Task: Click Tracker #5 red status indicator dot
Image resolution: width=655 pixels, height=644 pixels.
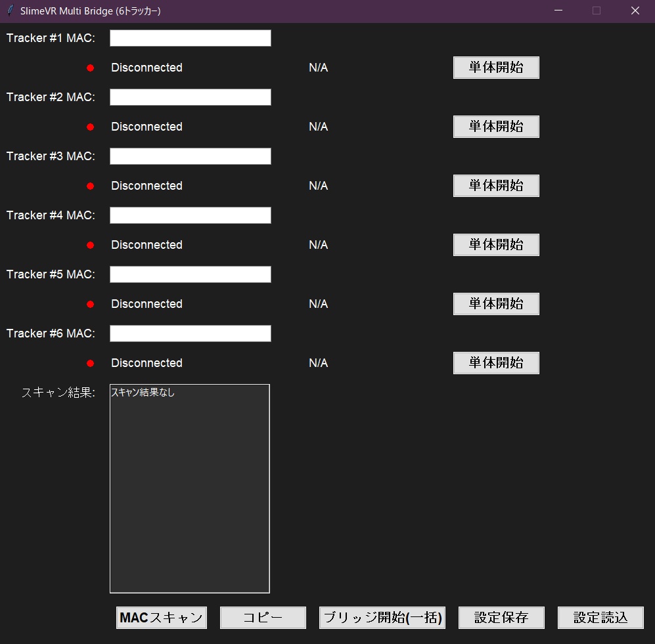Action: 90,304
